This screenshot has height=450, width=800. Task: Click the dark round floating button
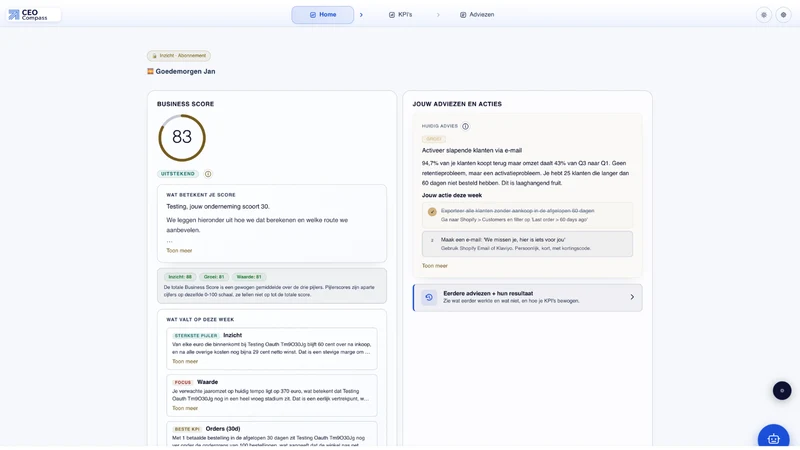pos(782,391)
